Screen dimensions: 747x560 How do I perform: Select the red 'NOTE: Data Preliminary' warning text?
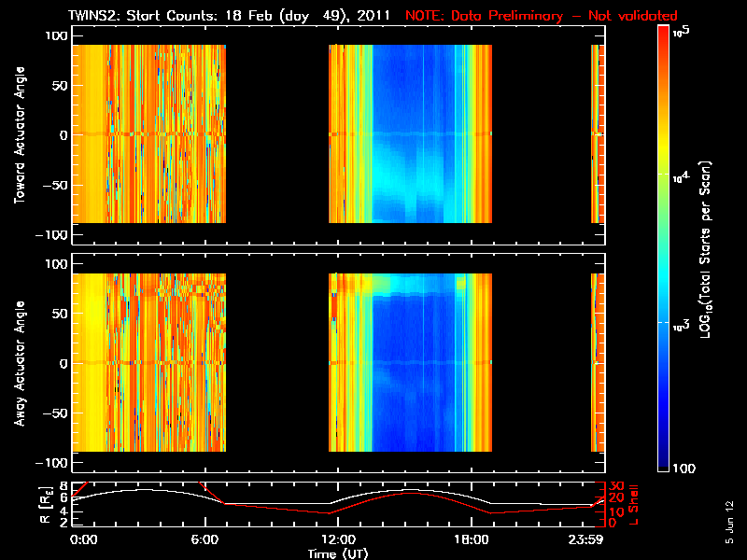click(x=484, y=16)
